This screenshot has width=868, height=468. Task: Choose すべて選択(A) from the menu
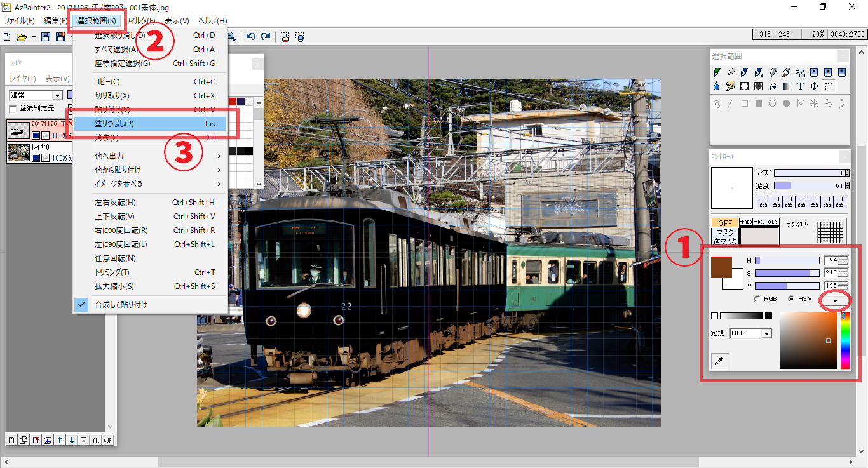point(150,50)
